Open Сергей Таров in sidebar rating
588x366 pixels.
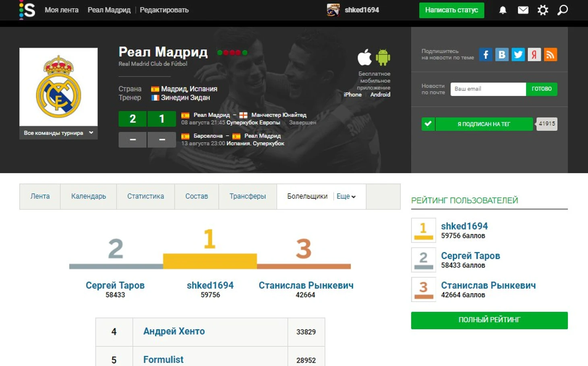coord(470,256)
